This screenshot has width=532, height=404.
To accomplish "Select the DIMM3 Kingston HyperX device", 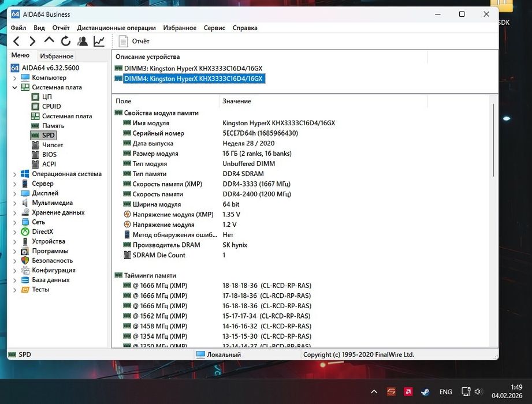I will pos(193,69).
